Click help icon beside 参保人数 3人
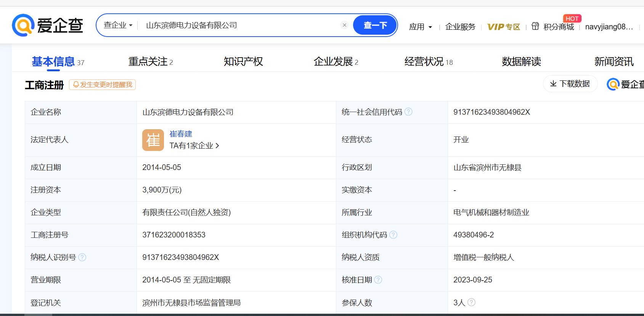This screenshot has width=644, height=316. [472, 302]
